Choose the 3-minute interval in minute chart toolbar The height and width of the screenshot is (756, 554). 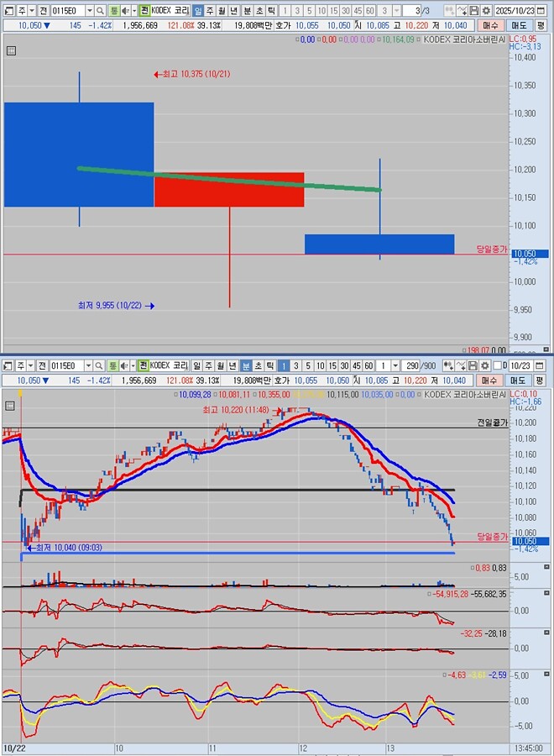coord(295,365)
